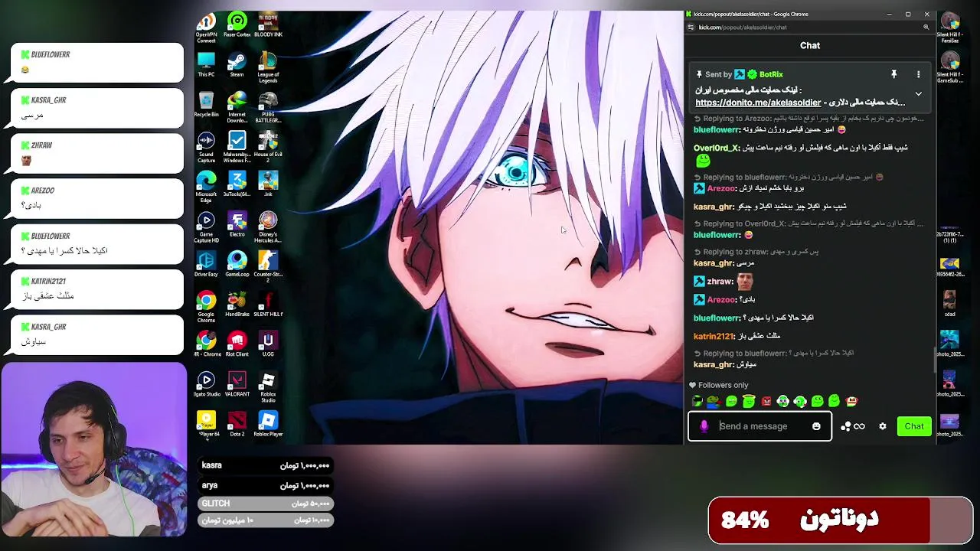
Task: Unpin the pinned BotRix message
Action: pos(893,74)
